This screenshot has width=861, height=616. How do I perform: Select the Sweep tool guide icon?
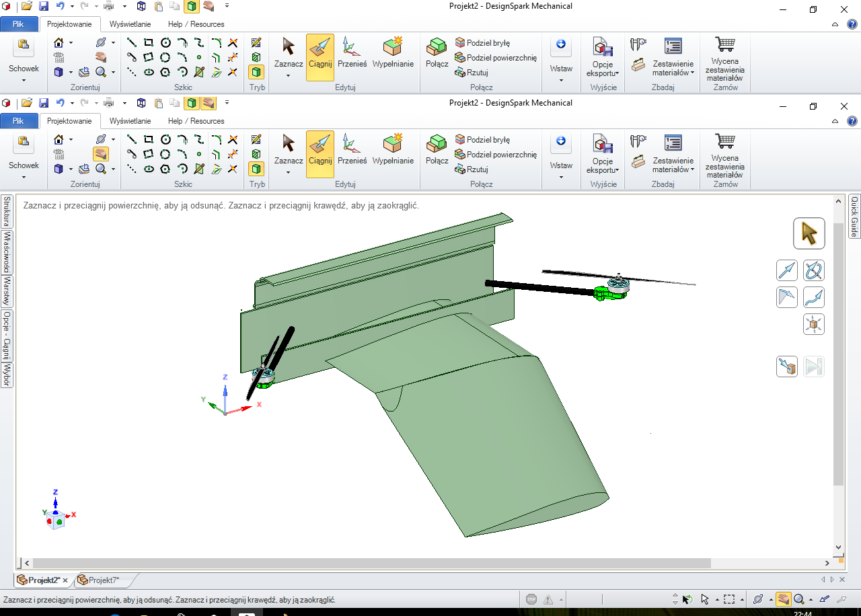point(814,297)
